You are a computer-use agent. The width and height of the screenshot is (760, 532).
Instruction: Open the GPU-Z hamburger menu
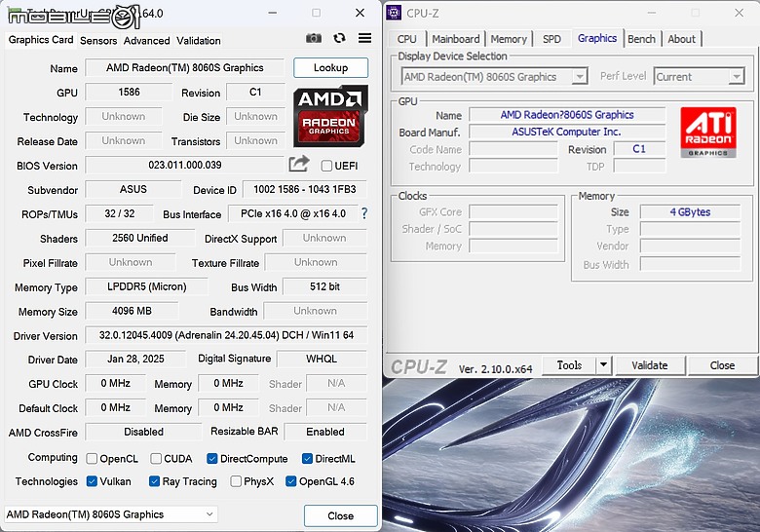pos(365,38)
